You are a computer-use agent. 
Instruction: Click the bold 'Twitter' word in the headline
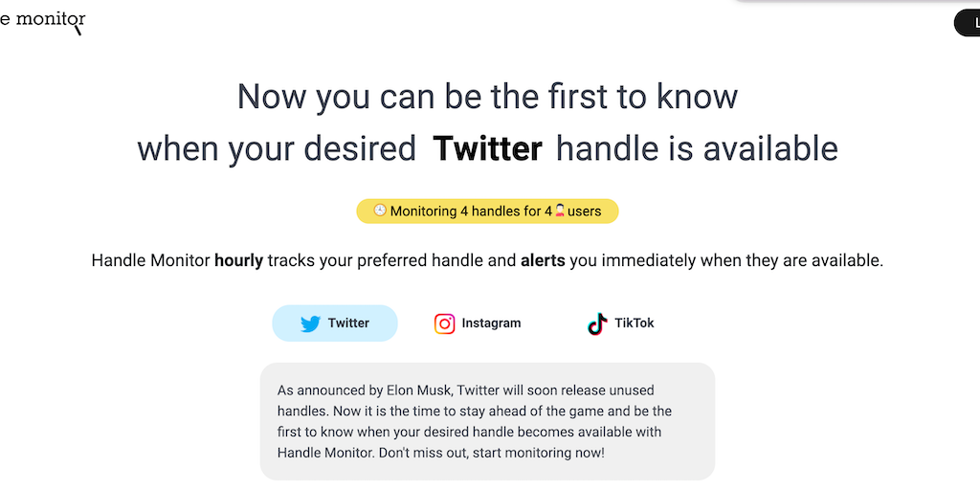[x=488, y=148]
